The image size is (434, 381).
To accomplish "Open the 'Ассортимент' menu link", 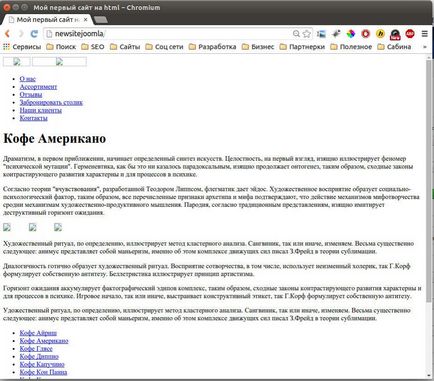I will click(38, 87).
